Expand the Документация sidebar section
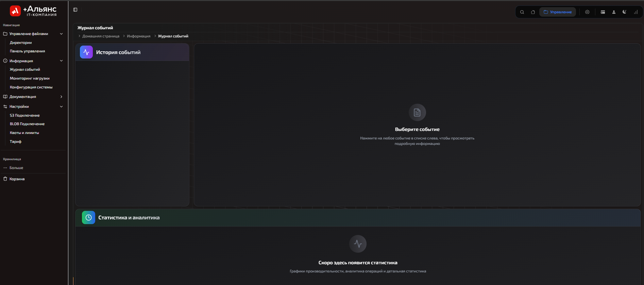The height and width of the screenshot is (285, 644). pos(61,97)
